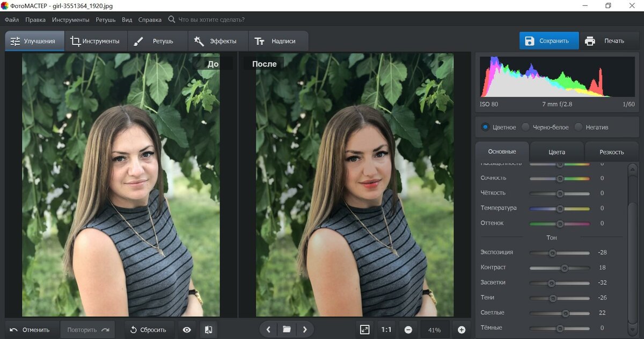Open the Справка menu

click(150, 20)
